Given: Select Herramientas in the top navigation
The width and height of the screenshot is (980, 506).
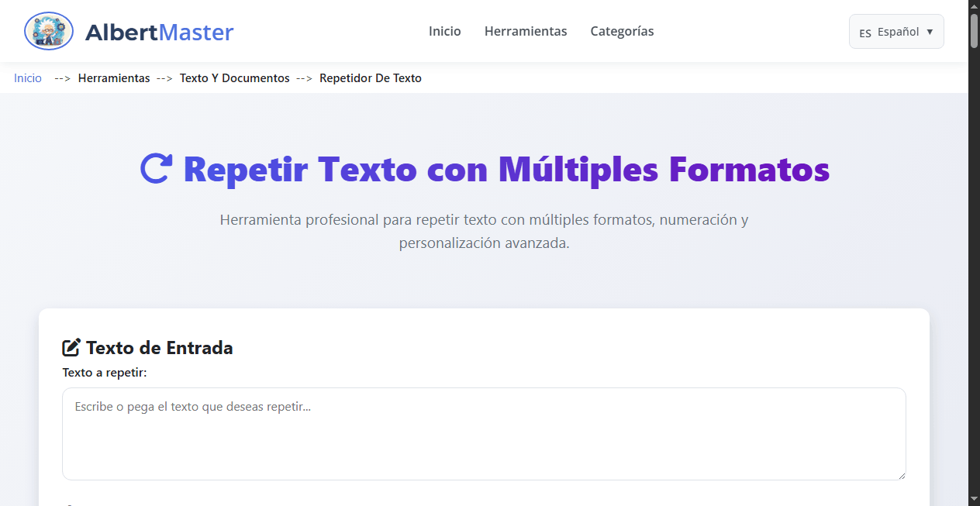Looking at the screenshot, I should (526, 31).
